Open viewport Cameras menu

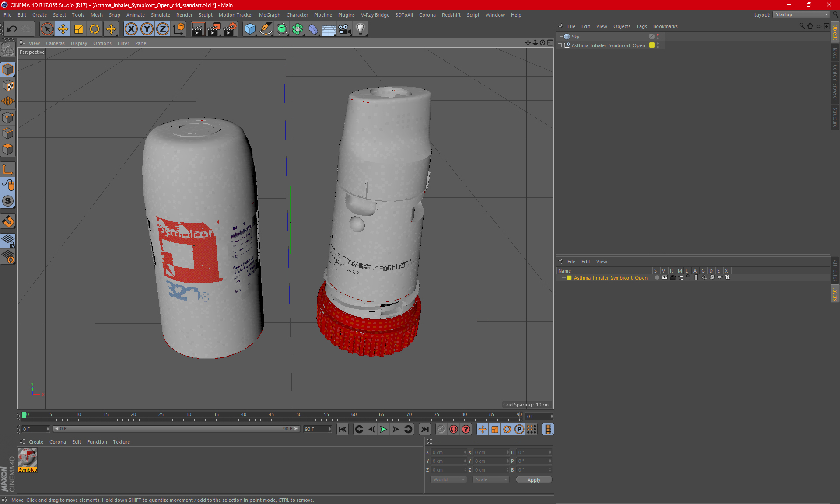(55, 43)
